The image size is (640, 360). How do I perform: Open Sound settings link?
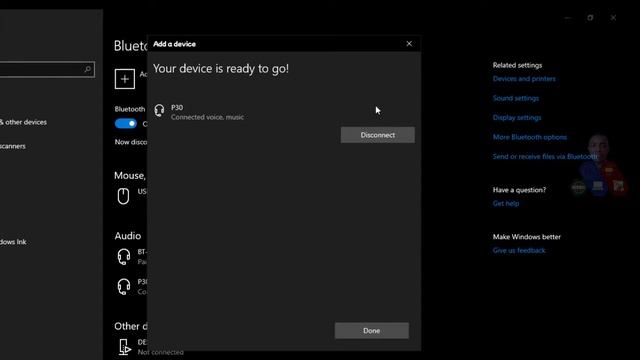[x=516, y=98]
